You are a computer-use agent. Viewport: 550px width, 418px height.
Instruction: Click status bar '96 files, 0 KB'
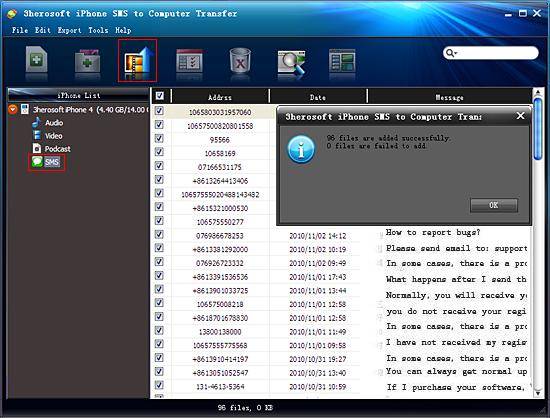pos(245,407)
